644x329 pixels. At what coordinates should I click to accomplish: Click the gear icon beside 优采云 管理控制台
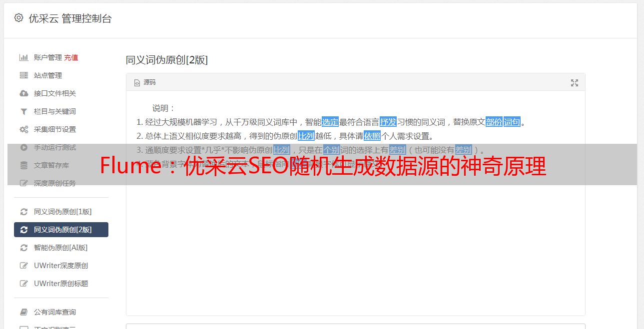pyautogui.click(x=18, y=18)
